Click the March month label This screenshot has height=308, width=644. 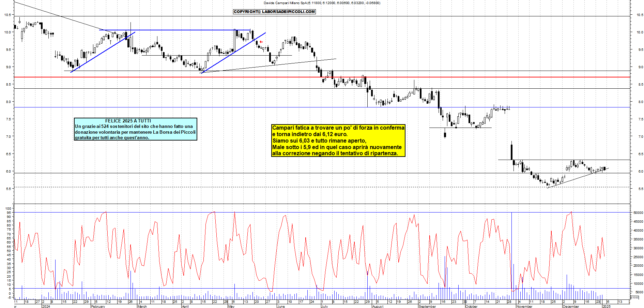click(142, 306)
